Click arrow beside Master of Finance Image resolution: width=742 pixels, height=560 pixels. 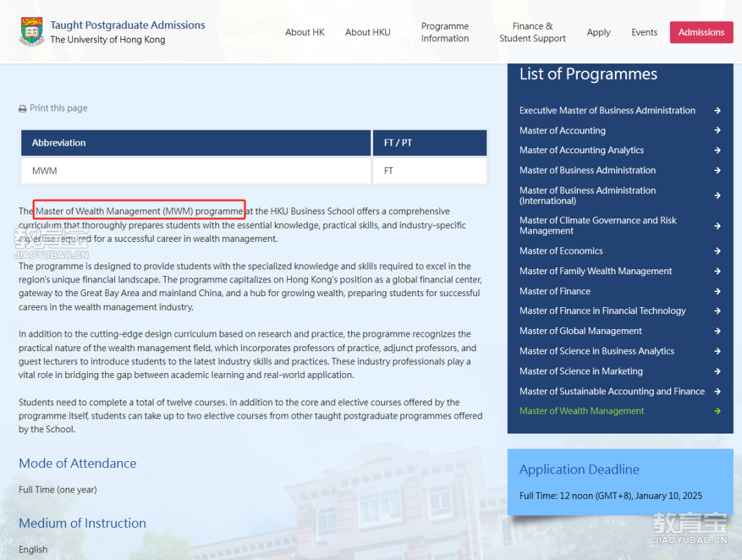[717, 291]
